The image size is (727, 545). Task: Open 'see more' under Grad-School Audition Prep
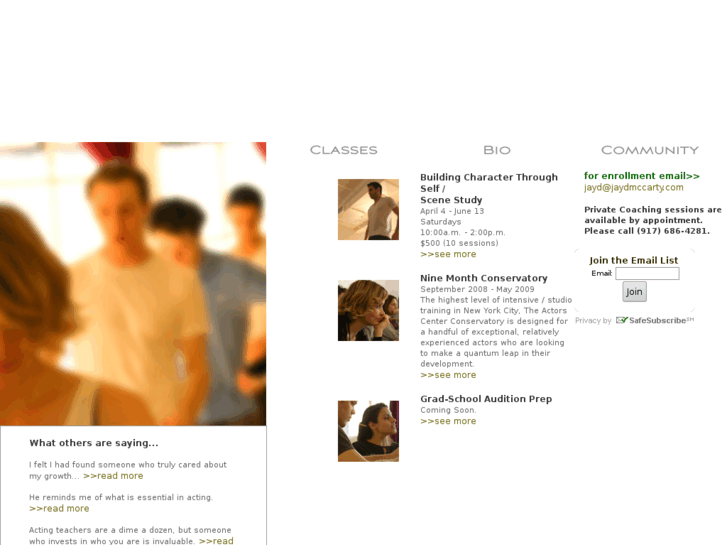(x=448, y=421)
